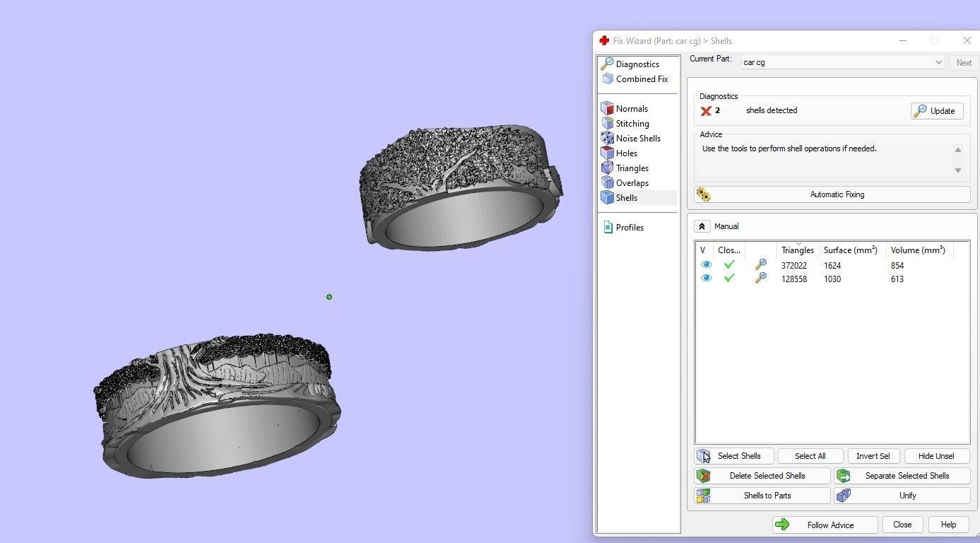Click the green point marker in the viewport
The width and height of the screenshot is (980, 543).
pyautogui.click(x=329, y=297)
